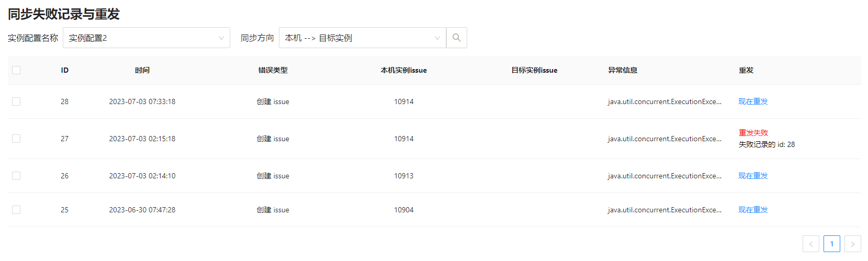This screenshot has height=261, width=868.
Task: Go to next page arrow
Action: click(x=852, y=244)
